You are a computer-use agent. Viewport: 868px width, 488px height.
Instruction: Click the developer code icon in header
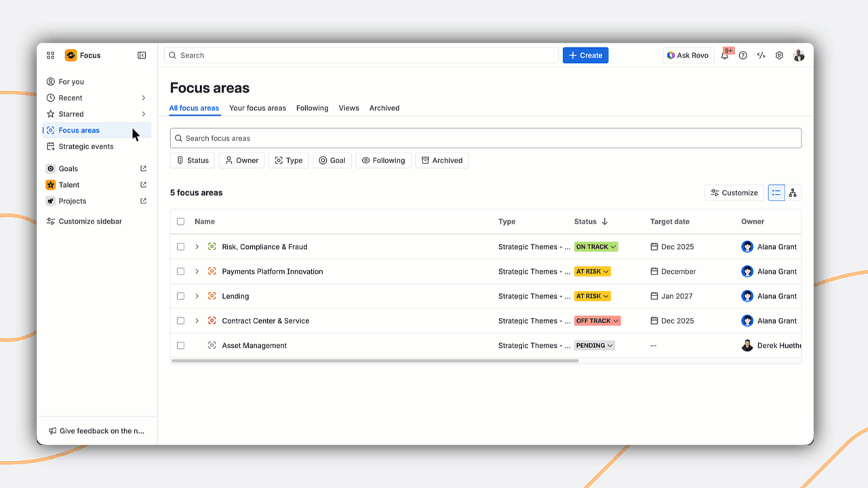click(761, 56)
